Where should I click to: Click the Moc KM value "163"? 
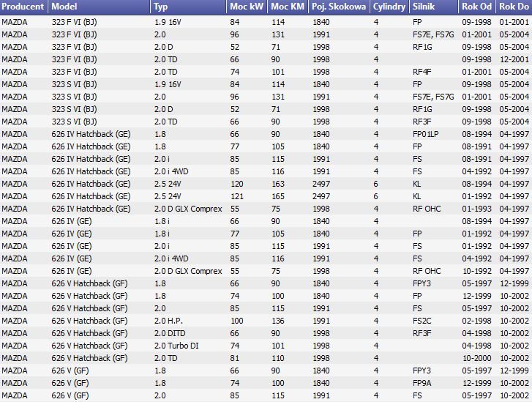click(x=278, y=184)
